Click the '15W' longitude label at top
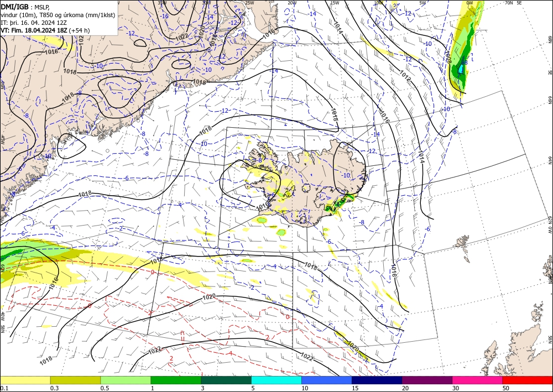This screenshot has width=553, height=392. pyautogui.click(x=335, y=3)
